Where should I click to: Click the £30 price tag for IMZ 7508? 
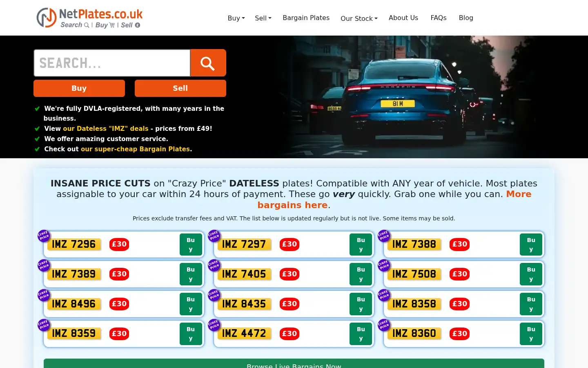(459, 274)
